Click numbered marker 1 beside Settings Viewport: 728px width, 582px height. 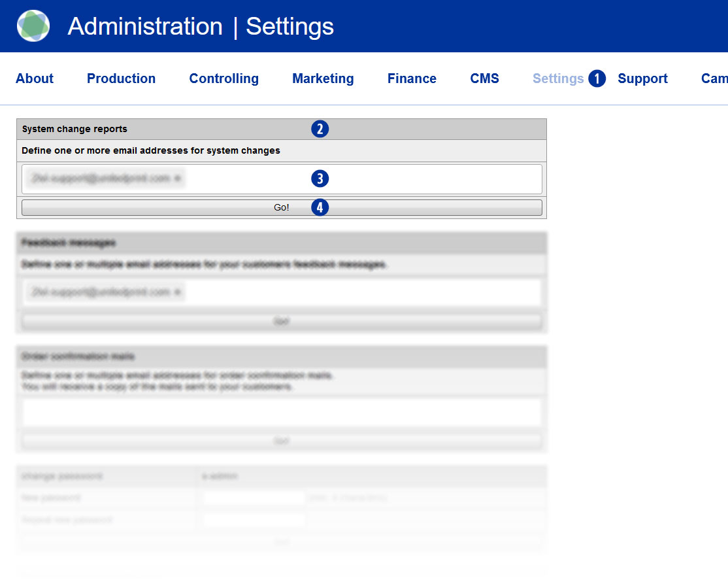click(x=597, y=78)
